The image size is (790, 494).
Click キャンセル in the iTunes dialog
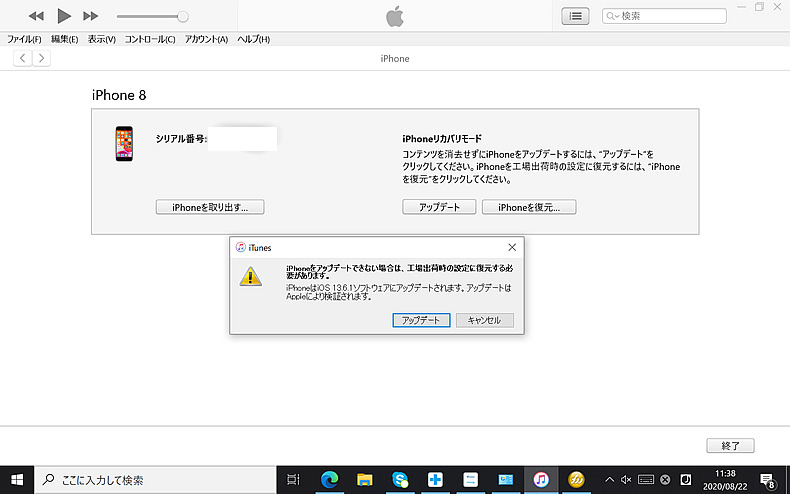(485, 320)
